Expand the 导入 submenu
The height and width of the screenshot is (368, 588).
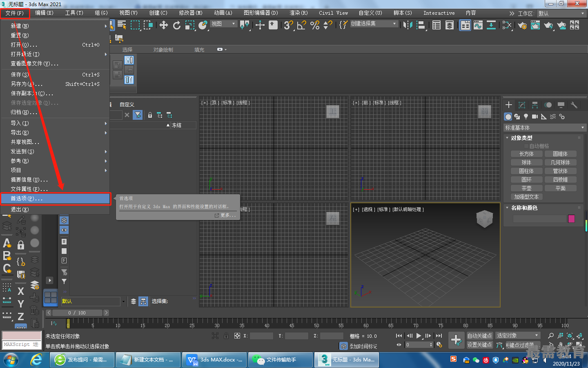pos(55,123)
